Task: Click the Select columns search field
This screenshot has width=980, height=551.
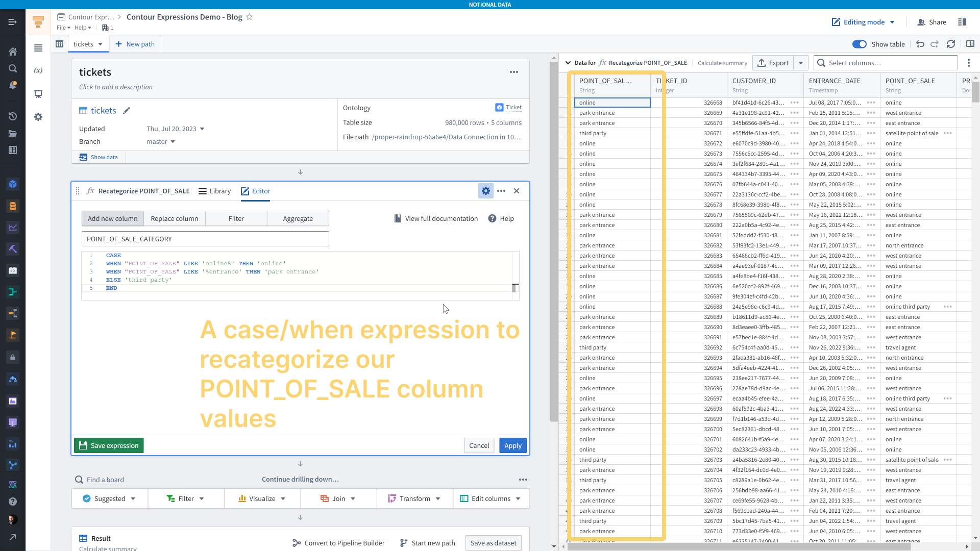Action: click(x=885, y=63)
